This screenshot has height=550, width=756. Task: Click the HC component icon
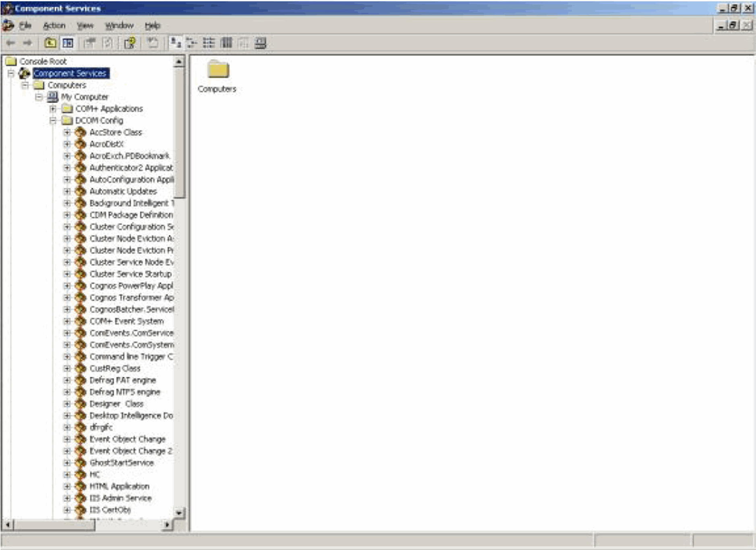[x=81, y=474]
